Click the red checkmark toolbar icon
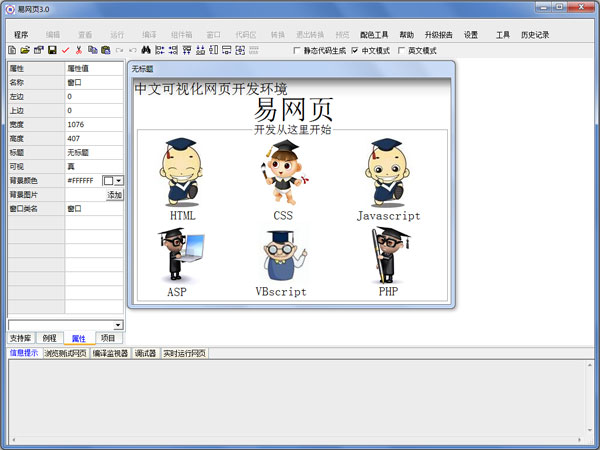The width and height of the screenshot is (600, 450). [65, 50]
